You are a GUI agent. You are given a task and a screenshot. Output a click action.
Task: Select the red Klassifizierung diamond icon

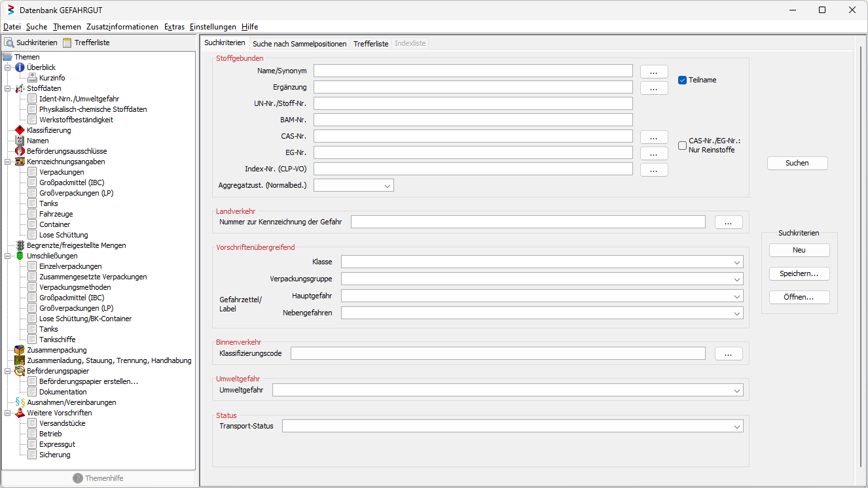(x=20, y=130)
